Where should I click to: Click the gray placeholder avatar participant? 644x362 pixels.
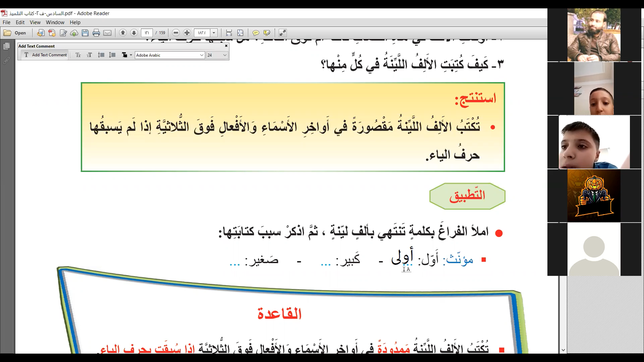[594, 249]
